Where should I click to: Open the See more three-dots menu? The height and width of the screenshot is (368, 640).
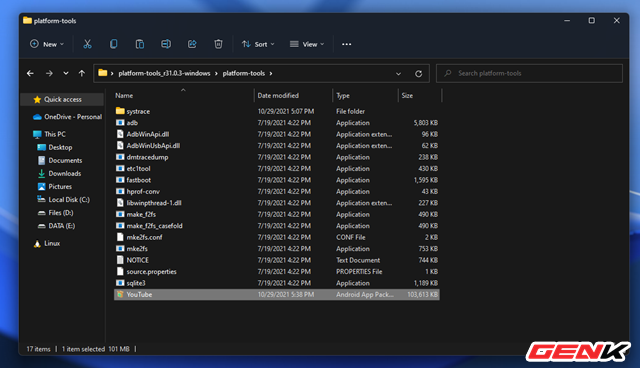(x=347, y=44)
